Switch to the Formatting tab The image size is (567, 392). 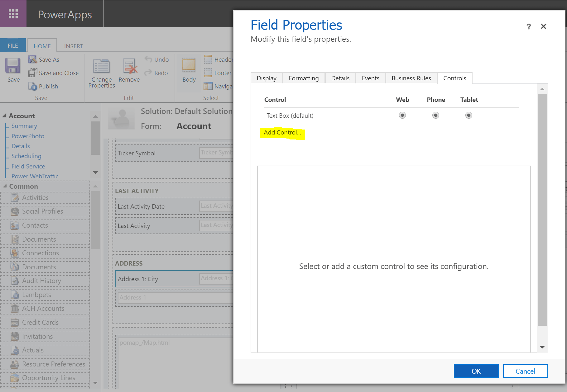(304, 78)
